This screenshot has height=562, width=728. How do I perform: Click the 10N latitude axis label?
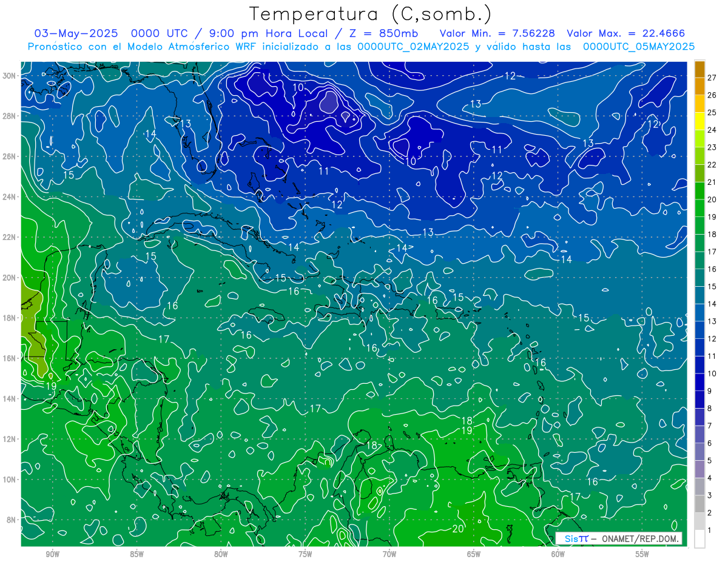pyautogui.click(x=9, y=480)
